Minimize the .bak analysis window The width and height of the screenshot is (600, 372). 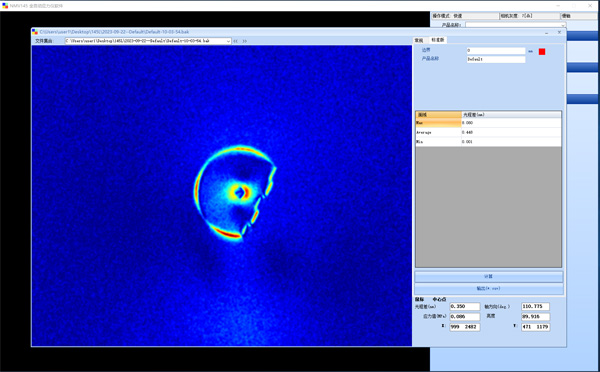click(x=546, y=33)
